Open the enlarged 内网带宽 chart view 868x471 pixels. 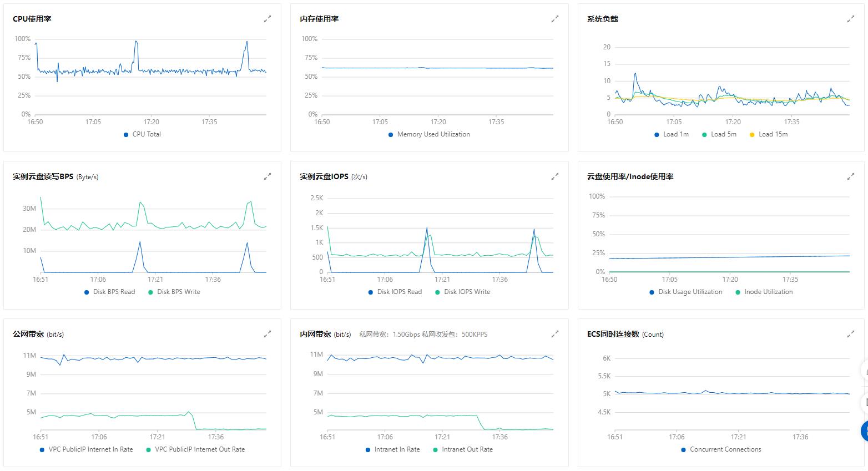click(x=554, y=334)
